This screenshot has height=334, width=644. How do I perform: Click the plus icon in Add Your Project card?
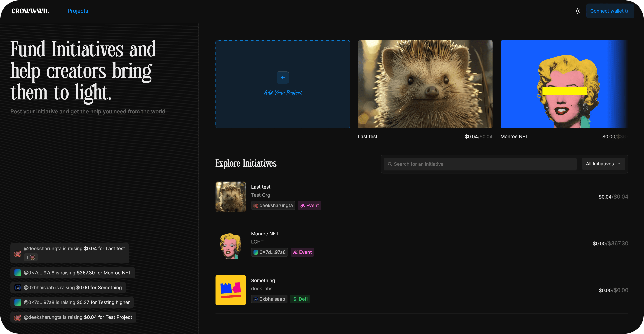[283, 78]
